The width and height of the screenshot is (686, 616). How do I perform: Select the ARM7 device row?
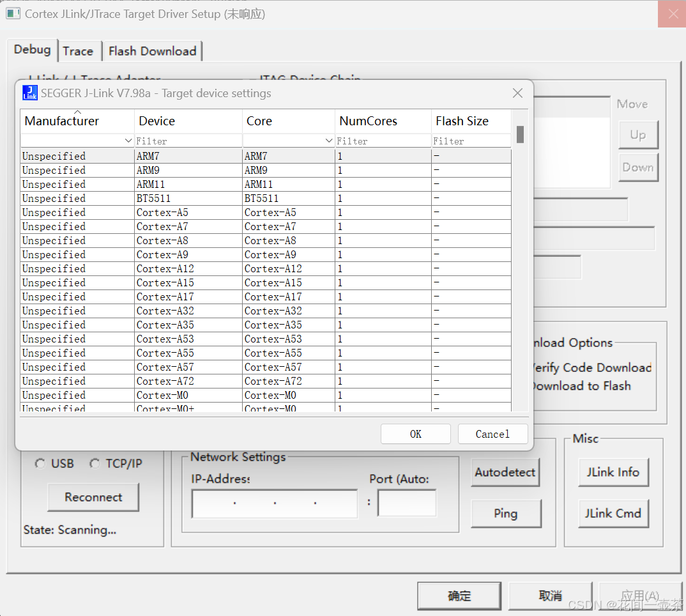click(266, 156)
